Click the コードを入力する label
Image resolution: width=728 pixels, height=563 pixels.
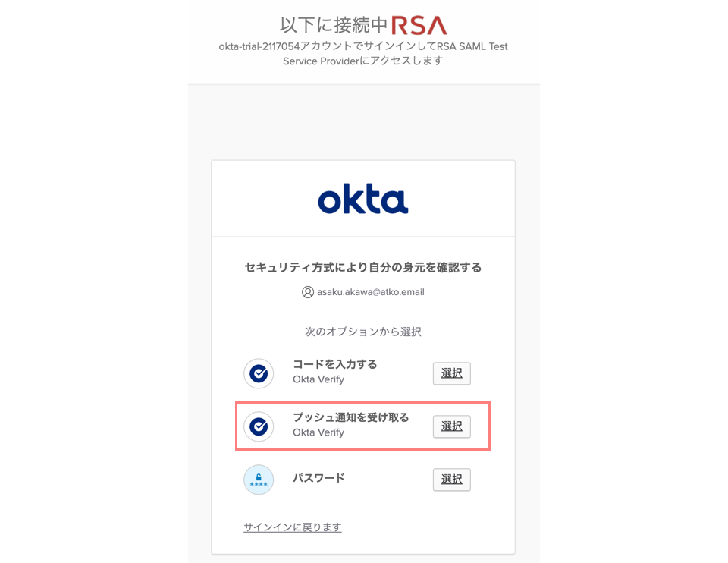pos(334,364)
